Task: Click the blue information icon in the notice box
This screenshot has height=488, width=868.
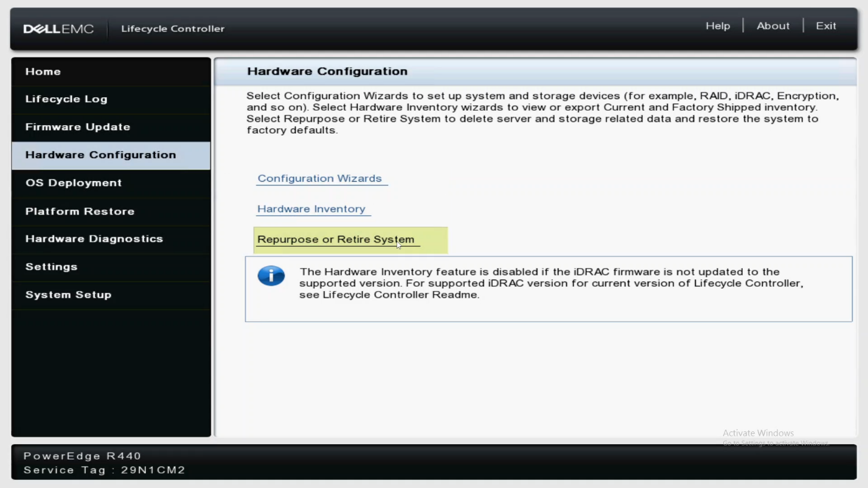Action: pos(271,275)
